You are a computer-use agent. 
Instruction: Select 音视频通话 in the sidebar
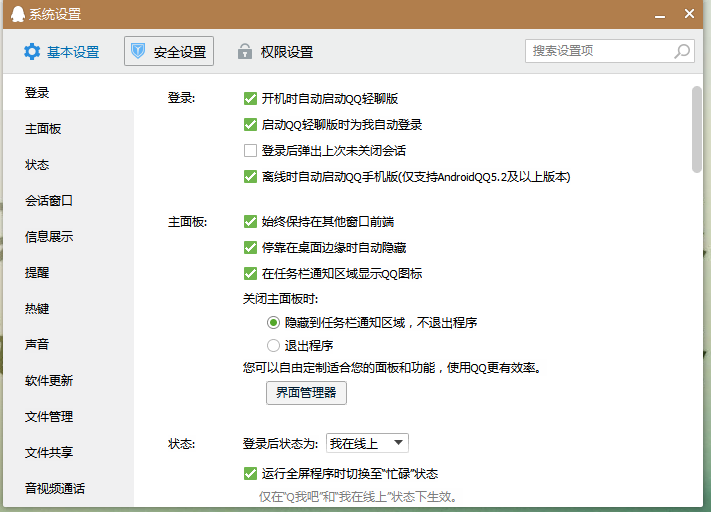click(68, 488)
